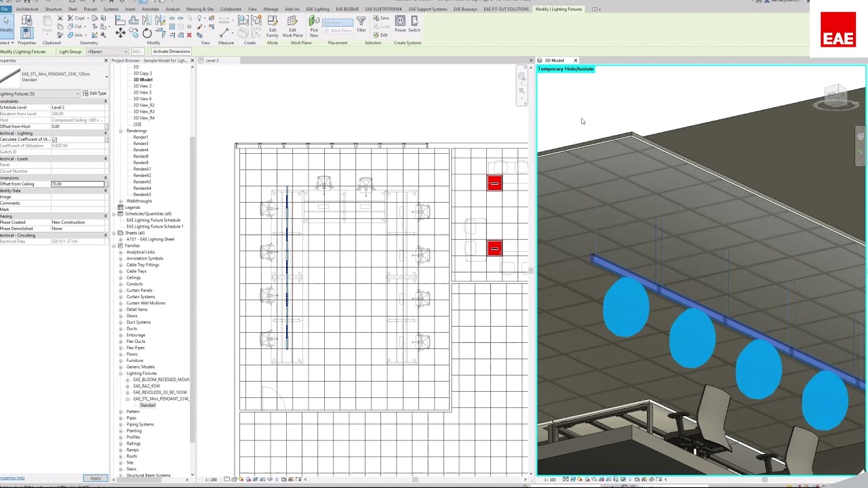Open the A101 - EAE Lighting Sheet item
The image size is (868, 488).
click(x=150, y=239)
